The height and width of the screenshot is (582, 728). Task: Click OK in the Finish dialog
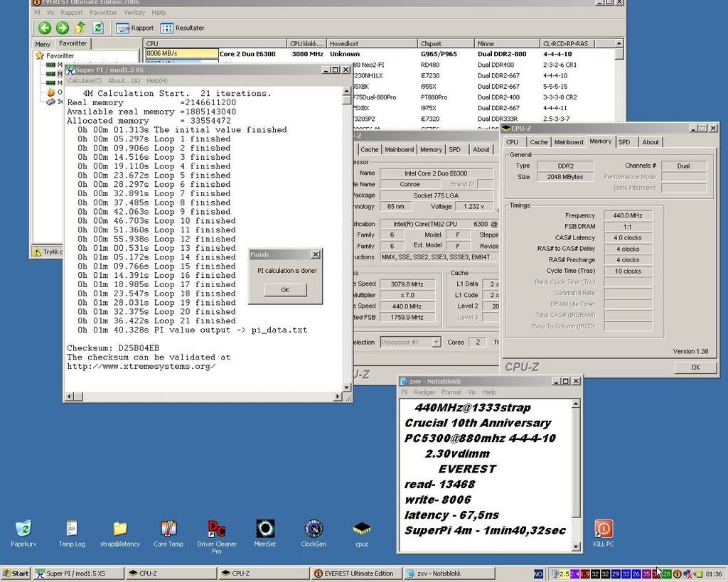click(285, 290)
